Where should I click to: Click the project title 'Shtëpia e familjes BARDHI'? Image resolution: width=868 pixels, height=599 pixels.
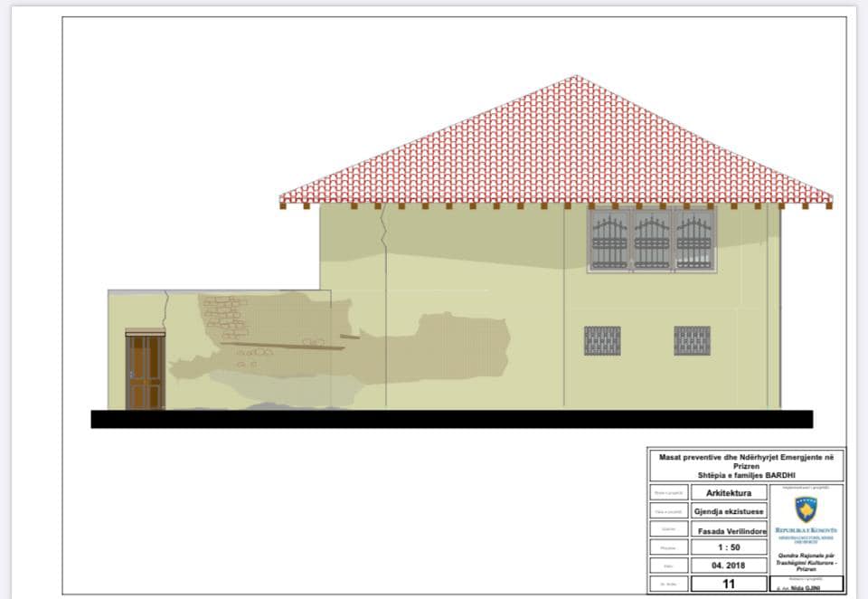tap(746, 475)
